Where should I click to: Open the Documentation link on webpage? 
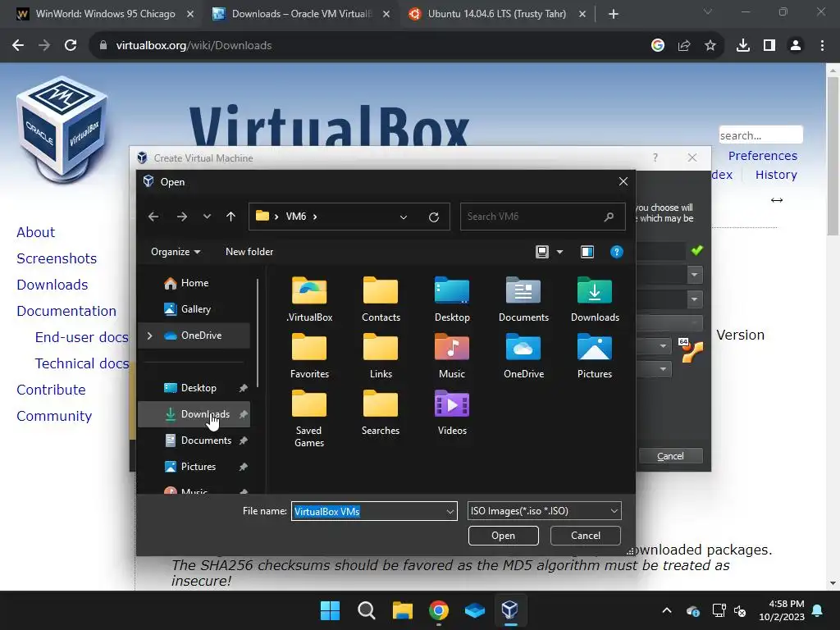66,311
